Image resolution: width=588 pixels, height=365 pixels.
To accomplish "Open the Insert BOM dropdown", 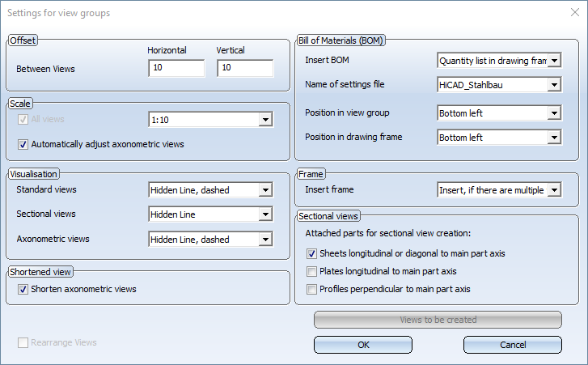I will pos(499,61).
